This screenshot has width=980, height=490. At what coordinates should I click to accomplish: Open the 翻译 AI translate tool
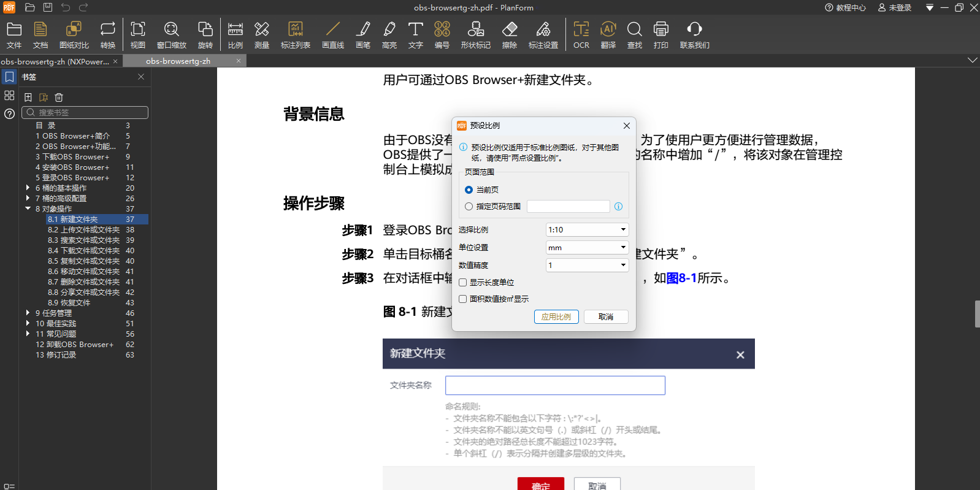(608, 35)
